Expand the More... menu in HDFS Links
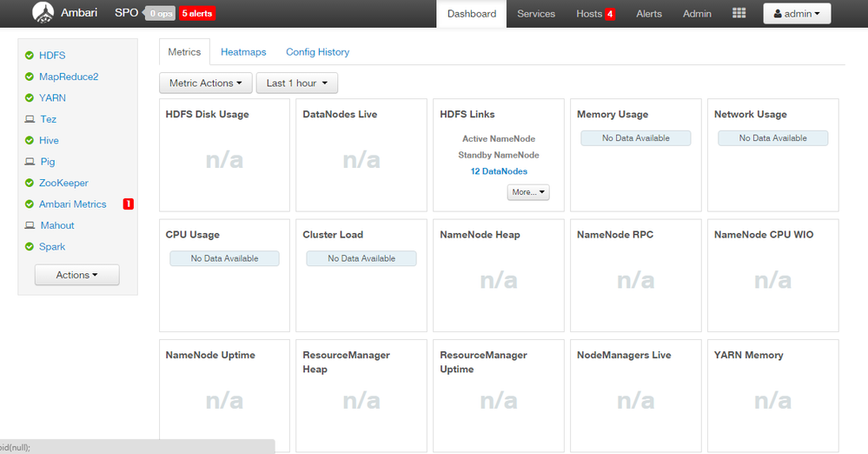The height and width of the screenshot is (454, 868). coord(528,192)
